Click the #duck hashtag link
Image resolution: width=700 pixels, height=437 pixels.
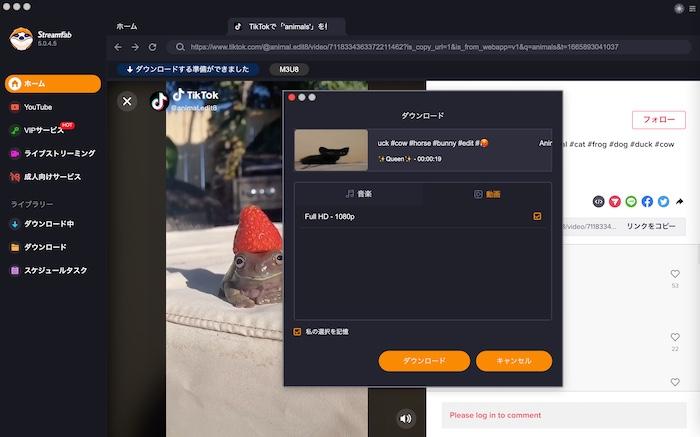[x=641, y=144]
